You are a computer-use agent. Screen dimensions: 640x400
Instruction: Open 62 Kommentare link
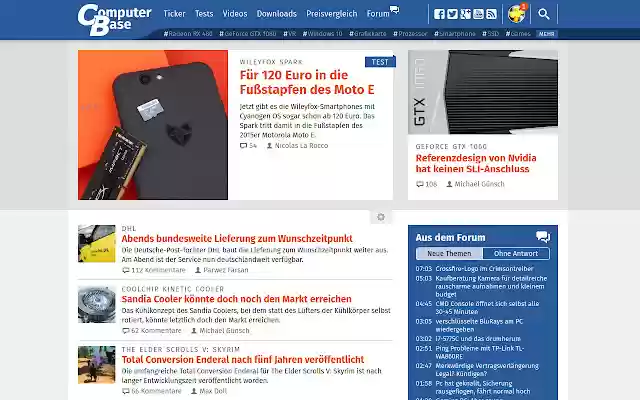pos(152,331)
